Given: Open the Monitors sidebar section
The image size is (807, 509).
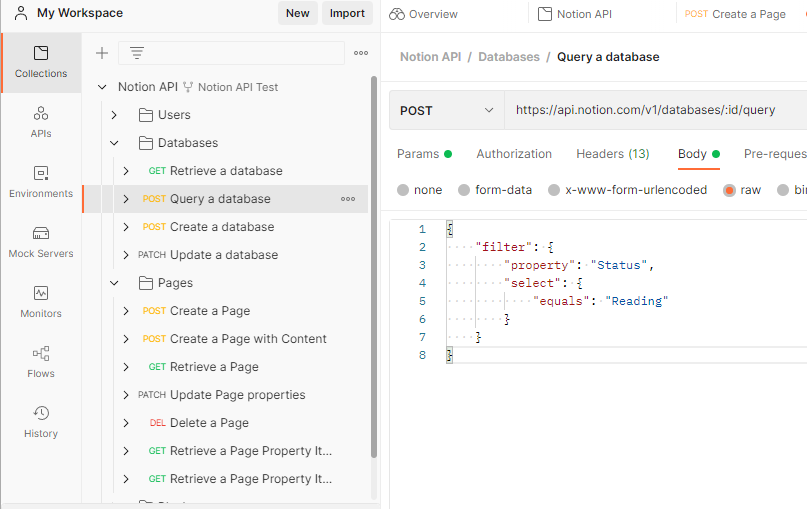Looking at the screenshot, I should tap(41, 302).
